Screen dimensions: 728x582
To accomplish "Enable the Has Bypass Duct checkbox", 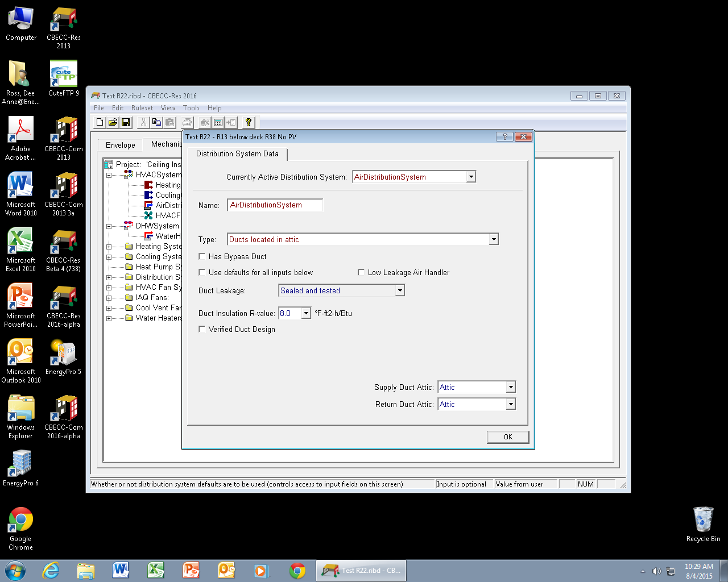I will (x=202, y=257).
